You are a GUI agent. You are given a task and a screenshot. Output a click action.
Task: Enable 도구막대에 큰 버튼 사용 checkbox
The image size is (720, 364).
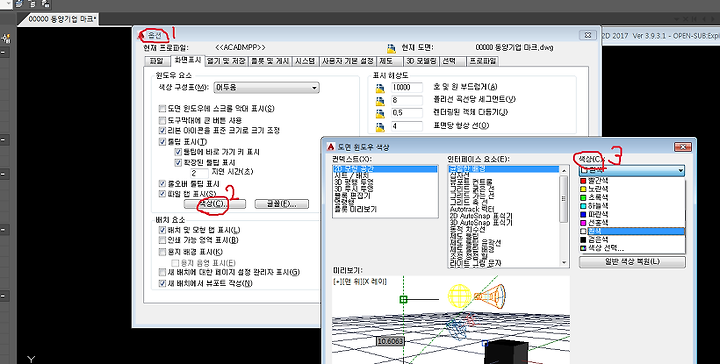point(162,120)
